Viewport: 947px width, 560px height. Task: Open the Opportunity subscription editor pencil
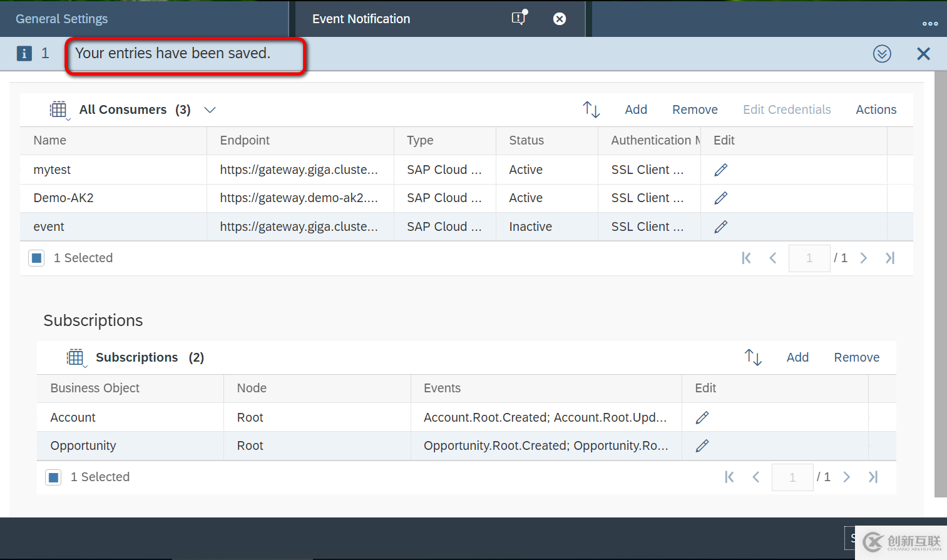click(x=702, y=445)
